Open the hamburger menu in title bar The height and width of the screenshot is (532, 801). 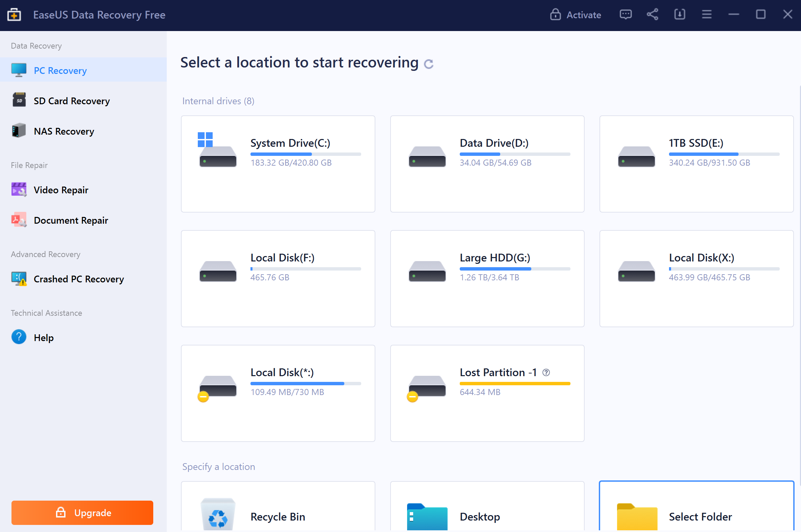[x=706, y=15]
